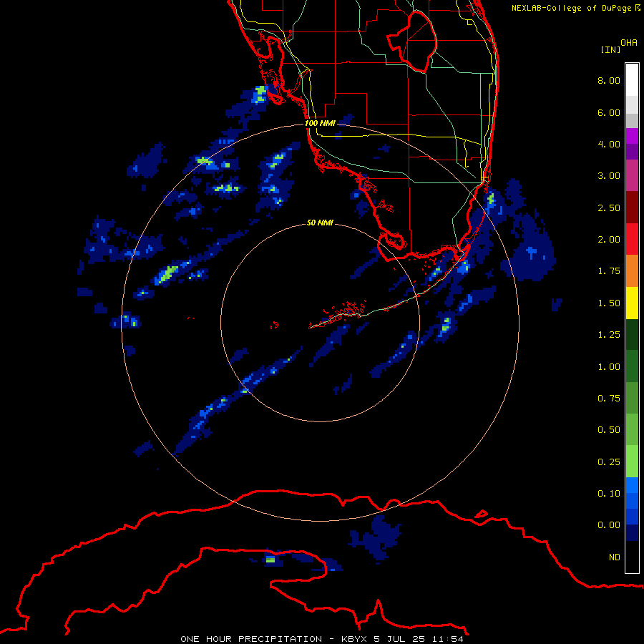Screen dimensions: 644x644
Task: Click the 0.25 legend value
Action: [609, 462]
